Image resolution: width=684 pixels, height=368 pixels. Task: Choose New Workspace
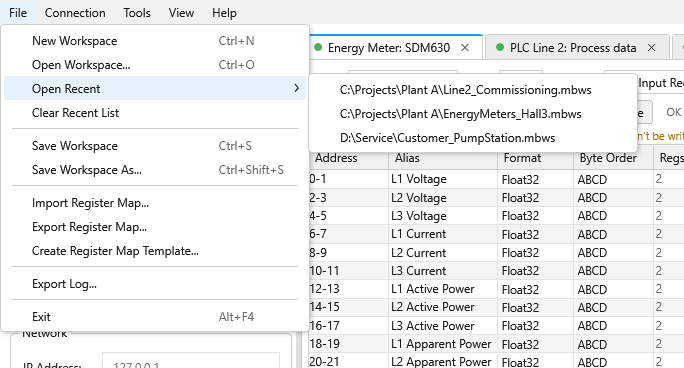[155, 41]
